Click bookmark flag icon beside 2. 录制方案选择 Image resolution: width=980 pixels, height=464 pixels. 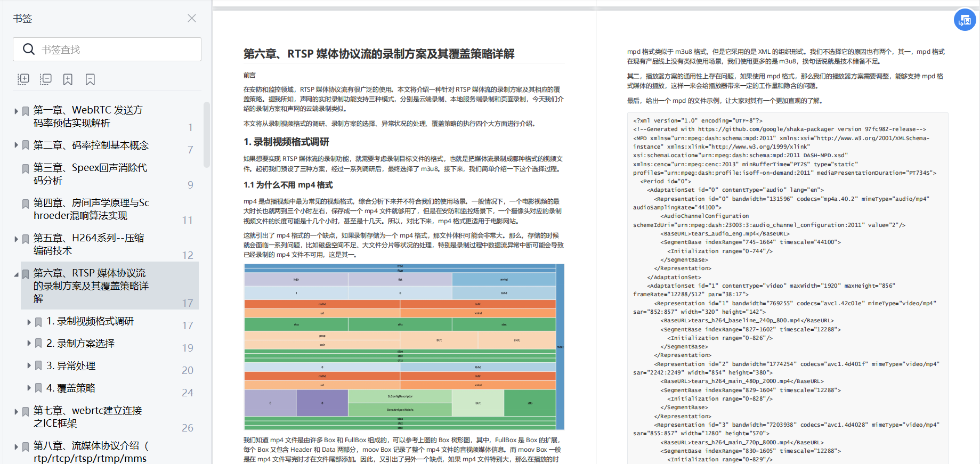(x=38, y=344)
